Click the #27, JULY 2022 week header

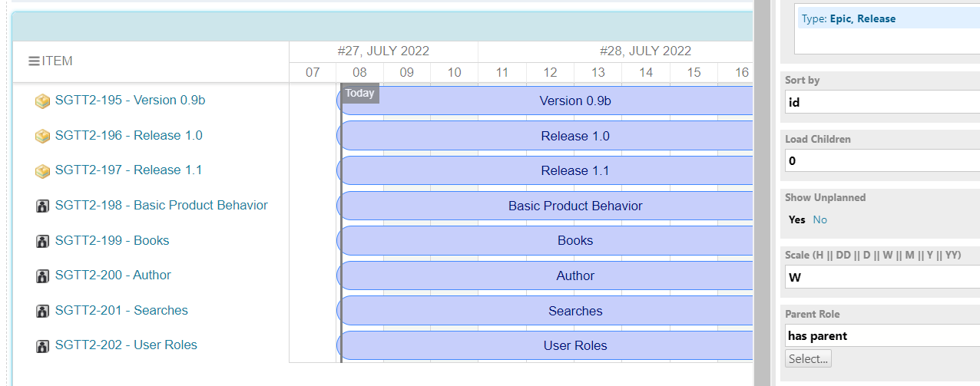tap(383, 51)
